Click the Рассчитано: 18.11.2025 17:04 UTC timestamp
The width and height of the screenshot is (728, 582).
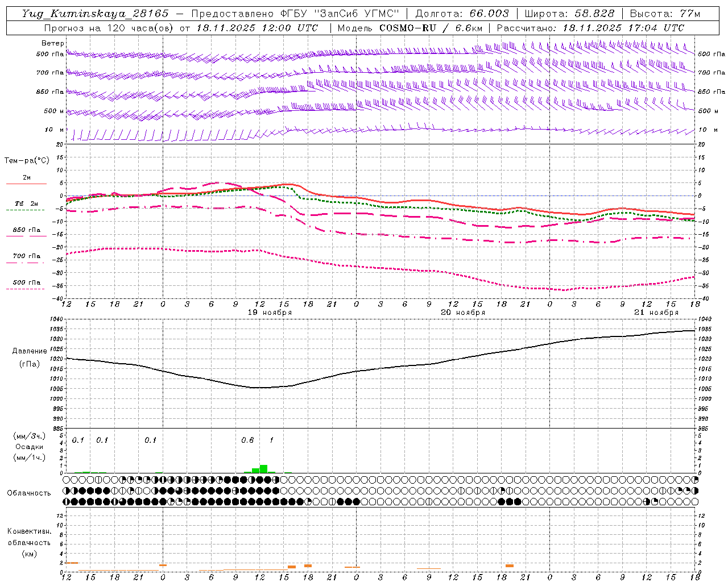coord(590,28)
